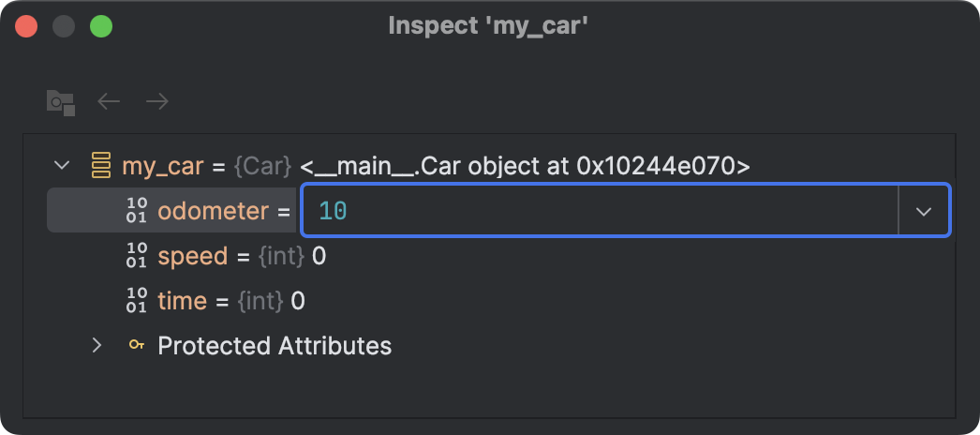
Task: Collapse the my_car tree node
Action: pyautogui.click(x=63, y=167)
